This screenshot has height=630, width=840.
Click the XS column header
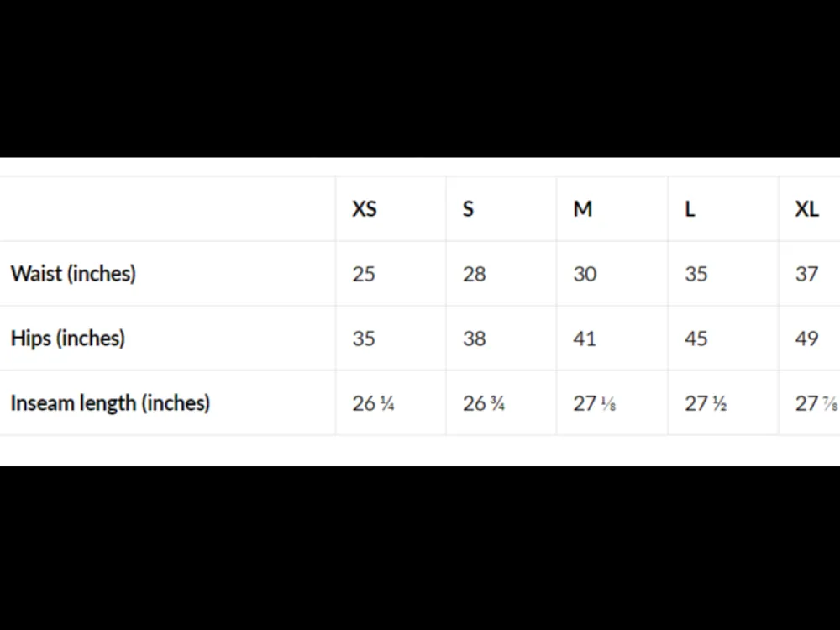click(365, 209)
